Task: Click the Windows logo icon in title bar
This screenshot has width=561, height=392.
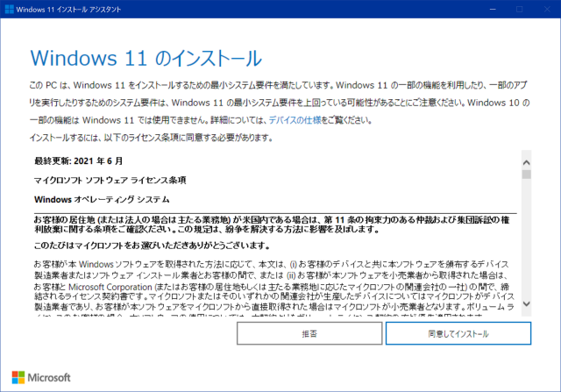Action: pos(10,10)
